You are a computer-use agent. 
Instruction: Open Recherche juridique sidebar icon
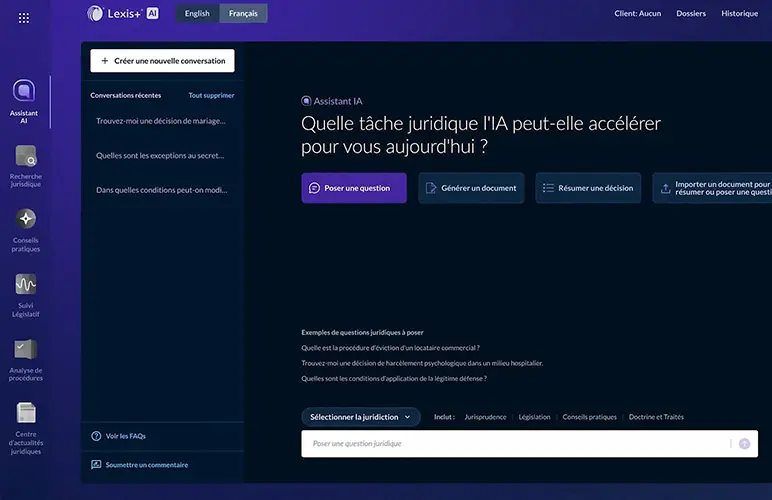pyautogui.click(x=26, y=156)
